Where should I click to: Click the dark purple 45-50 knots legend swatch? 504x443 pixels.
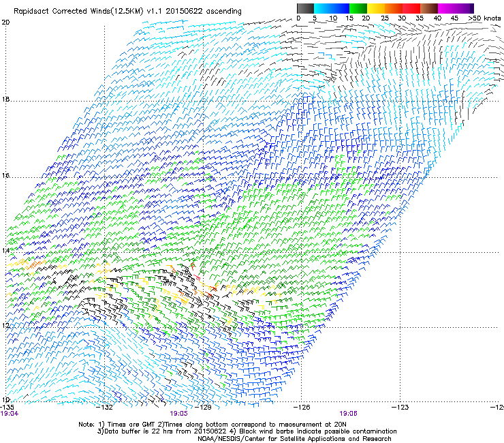click(x=464, y=8)
